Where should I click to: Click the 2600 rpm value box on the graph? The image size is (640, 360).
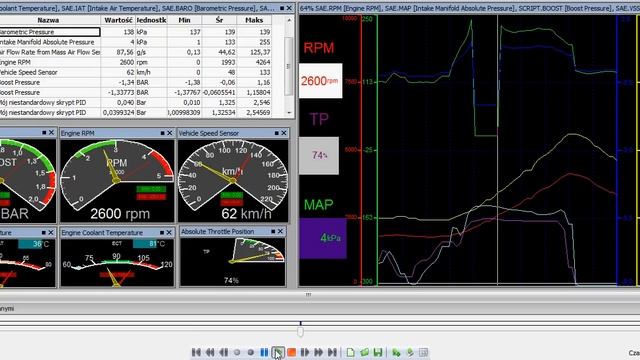click(x=320, y=81)
